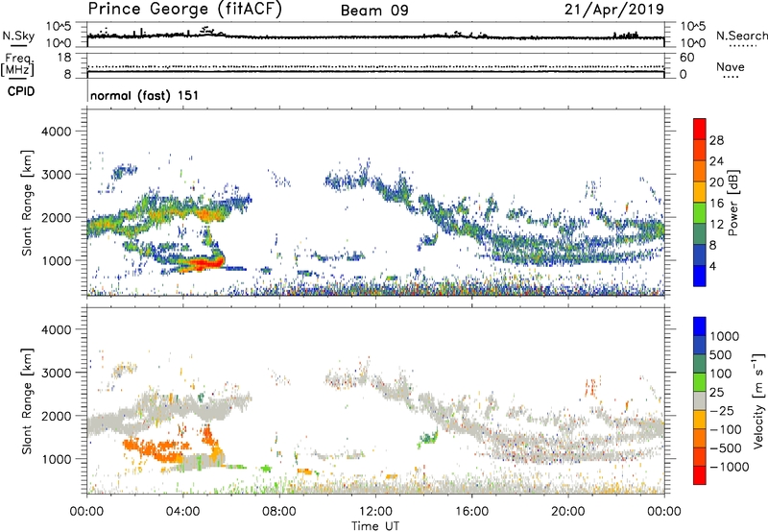Pick the yellow 16–20 dB power color segment

tap(700, 192)
